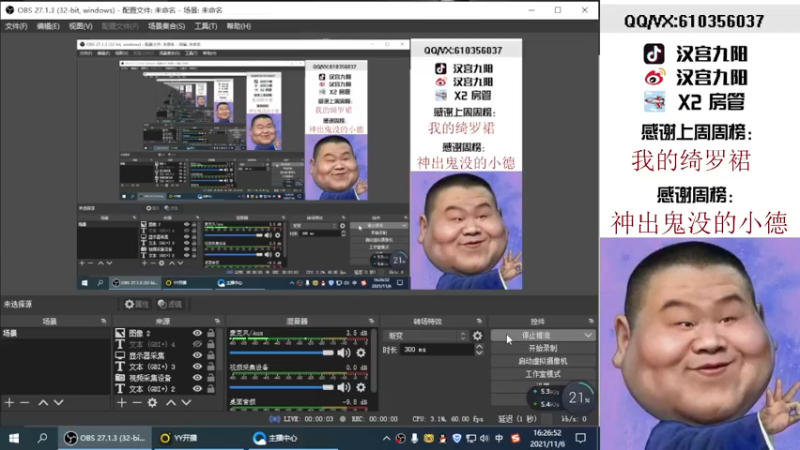Undock the 场景 panel with its float icon
Viewport: 800px width, 450px height.
tap(104, 321)
